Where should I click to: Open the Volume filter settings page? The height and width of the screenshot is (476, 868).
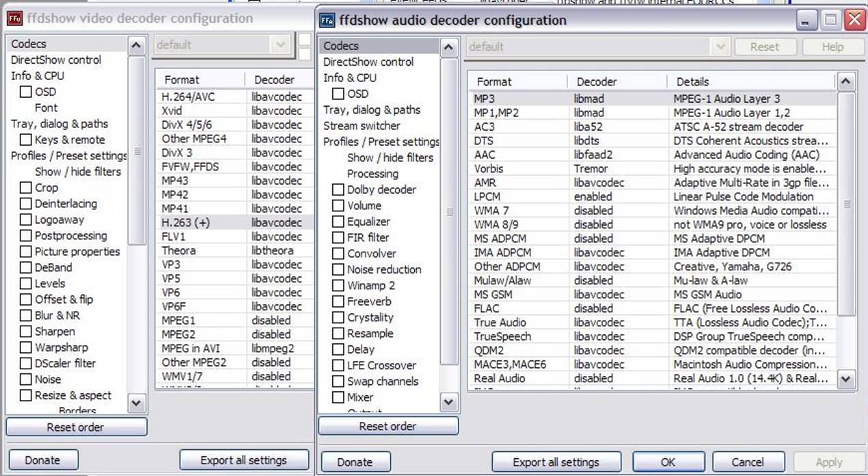point(364,206)
